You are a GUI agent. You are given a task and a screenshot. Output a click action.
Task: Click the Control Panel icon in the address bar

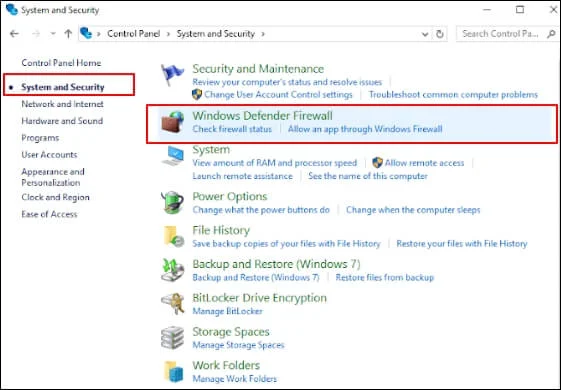tap(86, 33)
